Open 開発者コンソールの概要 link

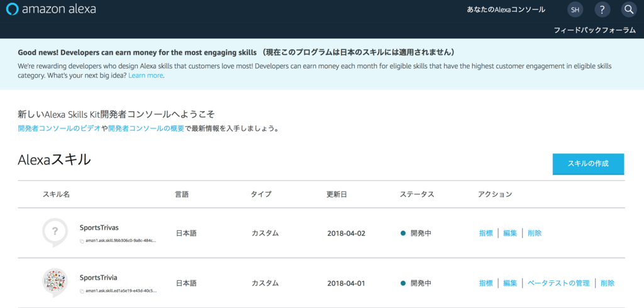coord(146,128)
